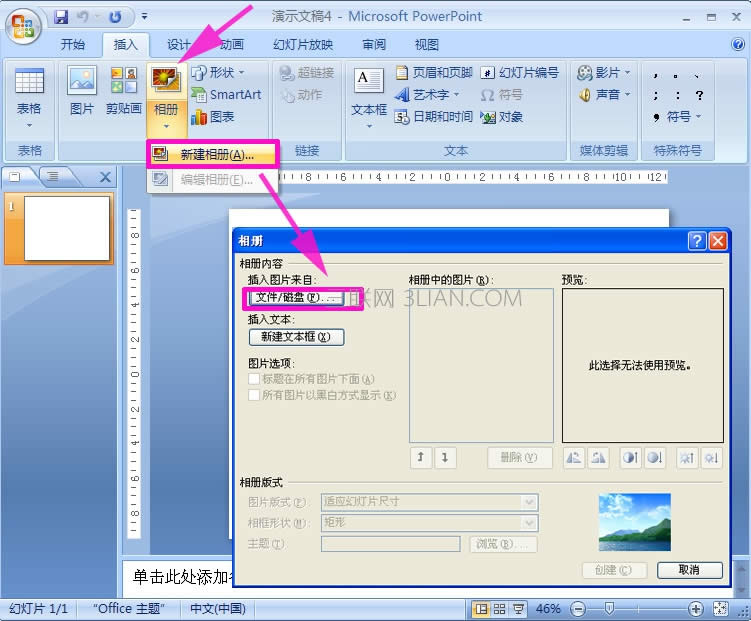Screen dimensions: 751x621
Task: Switch to normal view in status bar
Action: [x=480, y=609]
